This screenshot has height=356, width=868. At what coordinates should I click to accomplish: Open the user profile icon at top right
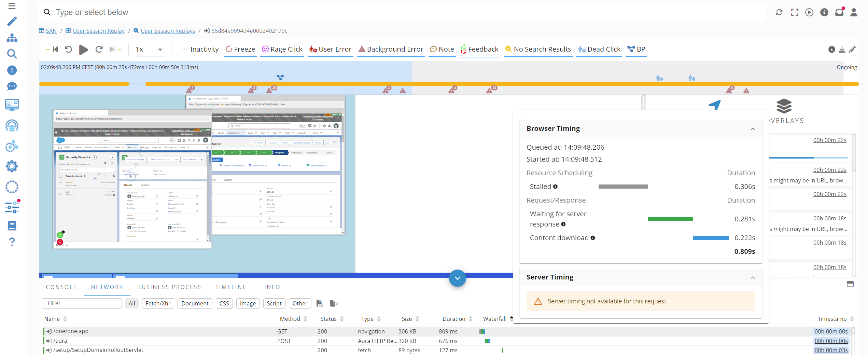click(x=854, y=12)
